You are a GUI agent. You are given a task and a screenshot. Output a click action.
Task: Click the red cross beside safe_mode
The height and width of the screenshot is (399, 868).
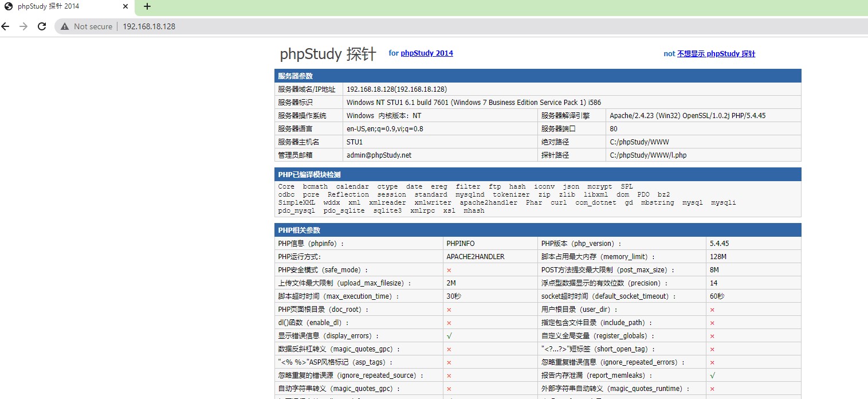click(449, 269)
